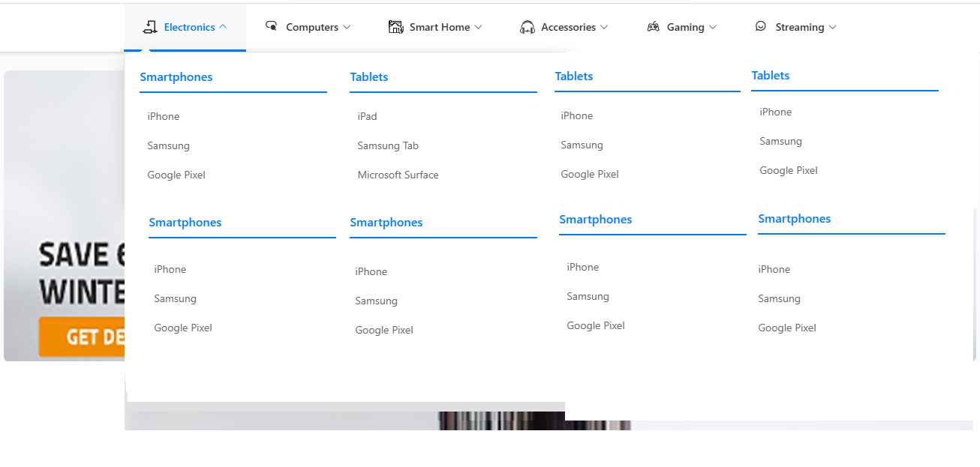Click the Streaming chat bubble icon
The image size is (980, 467).
point(761,26)
